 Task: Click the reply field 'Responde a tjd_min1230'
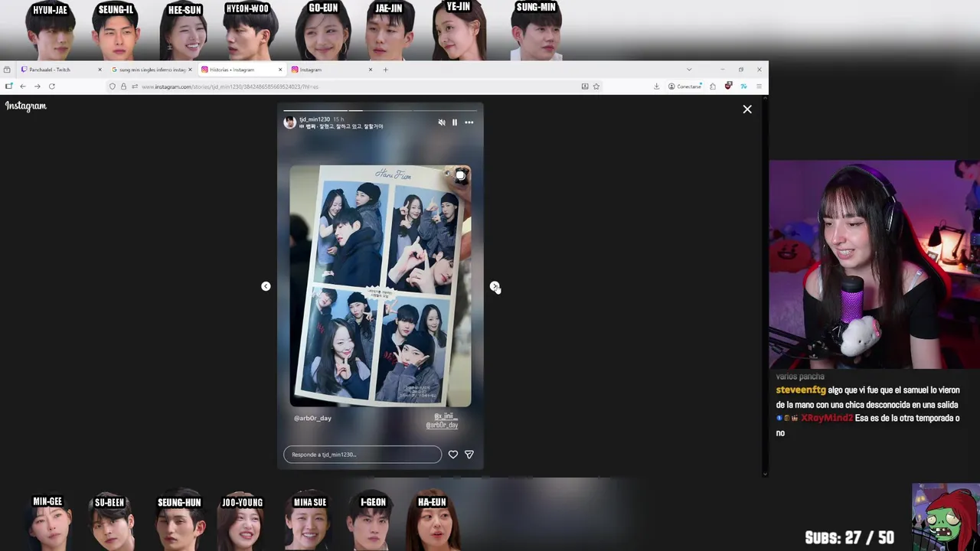click(362, 455)
